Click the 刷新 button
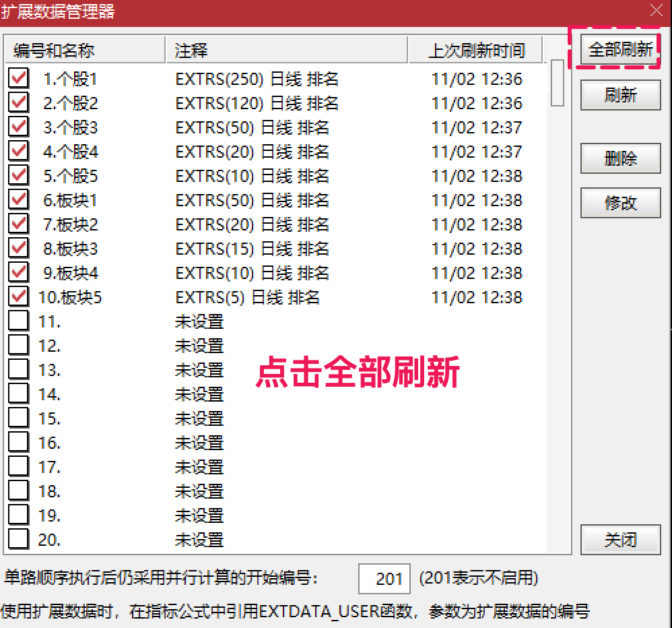The width and height of the screenshot is (672, 628). point(620,95)
